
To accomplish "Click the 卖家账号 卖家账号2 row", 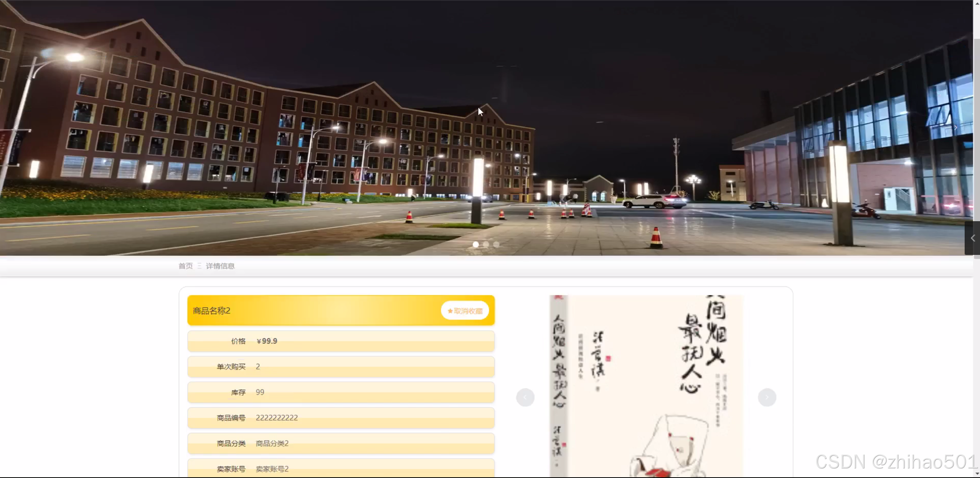I will pyautogui.click(x=341, y=469).
